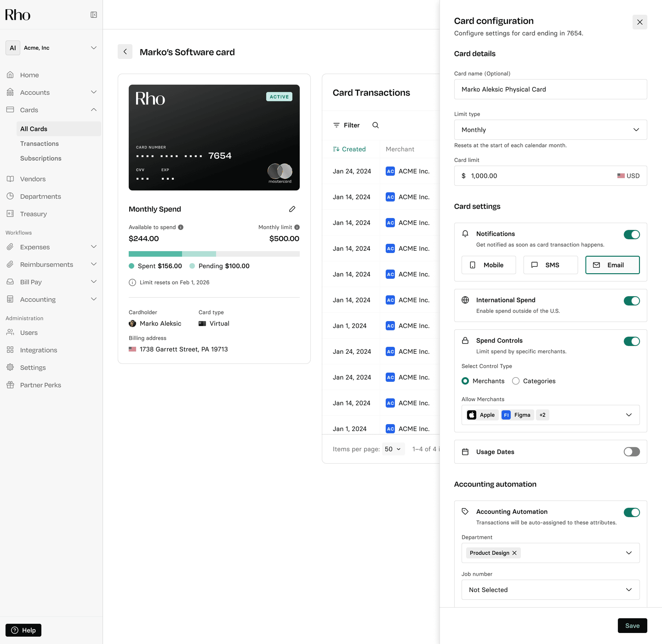Viewport: 662px width, 644px height.
Task: Go back using the left arrow button
Action: pos(125,52)
